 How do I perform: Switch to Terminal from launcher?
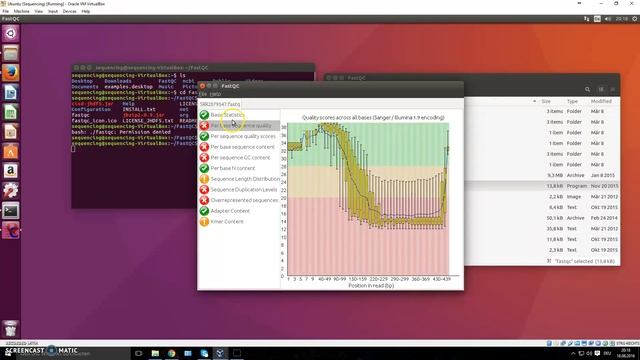(x=11, y=211)
